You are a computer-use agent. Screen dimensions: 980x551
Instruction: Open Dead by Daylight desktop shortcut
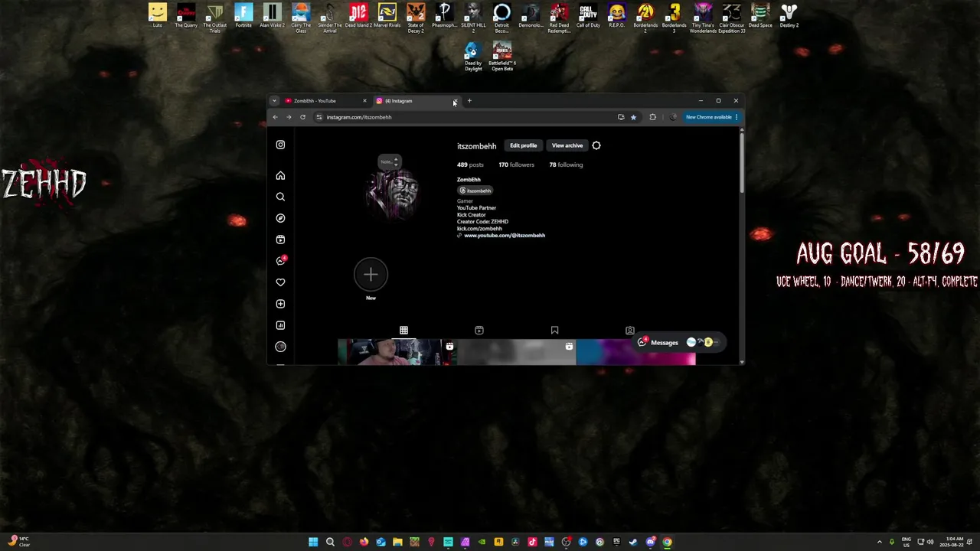point(473,57)
